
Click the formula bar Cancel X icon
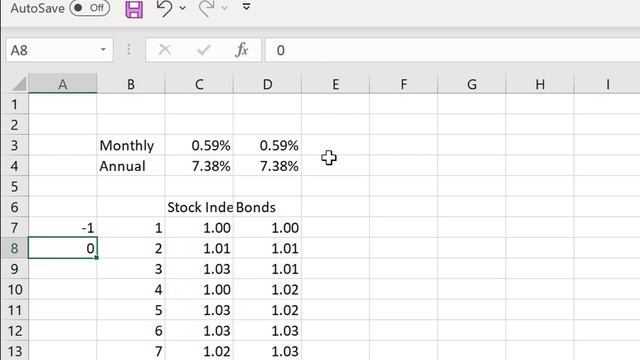coord(165,50)
